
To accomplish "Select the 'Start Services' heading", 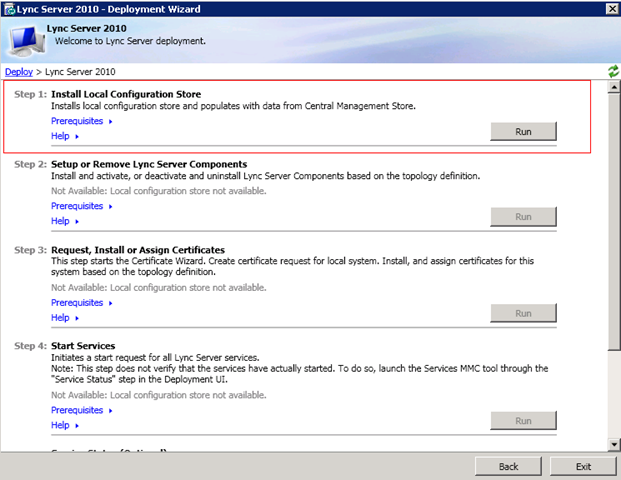I will tap(83, 346).
